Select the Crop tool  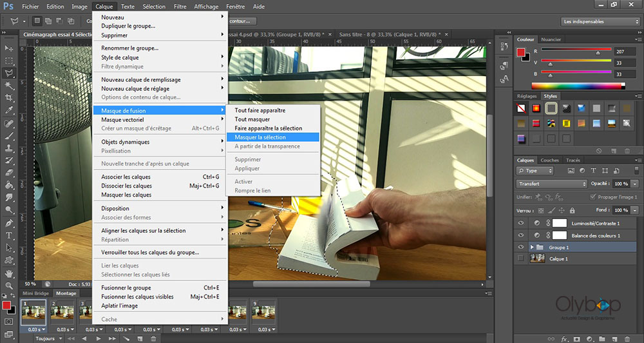tap(8, 98)
